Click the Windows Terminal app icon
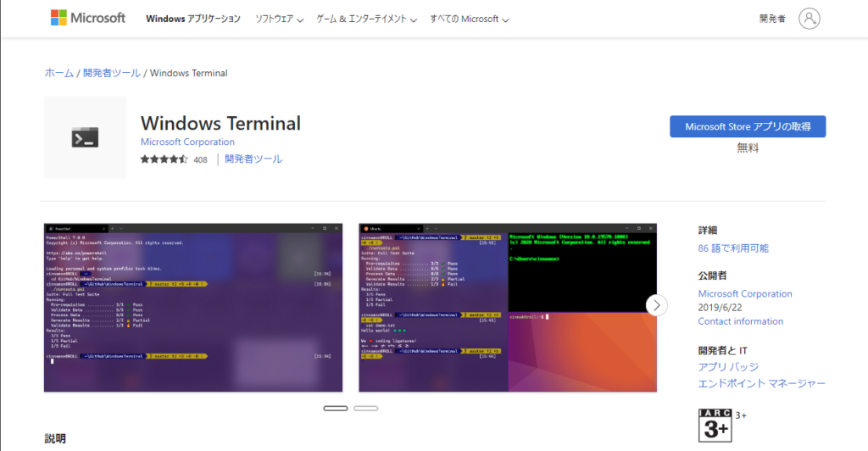The image size is (868, 451). 86,137
